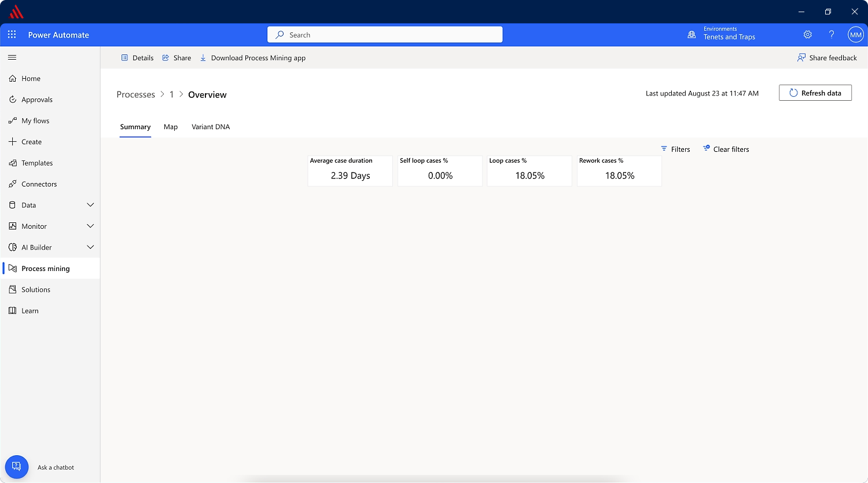This screenshot has width=868, height=483.
Task: Click the Learn book icon
Action: (13, 311)
